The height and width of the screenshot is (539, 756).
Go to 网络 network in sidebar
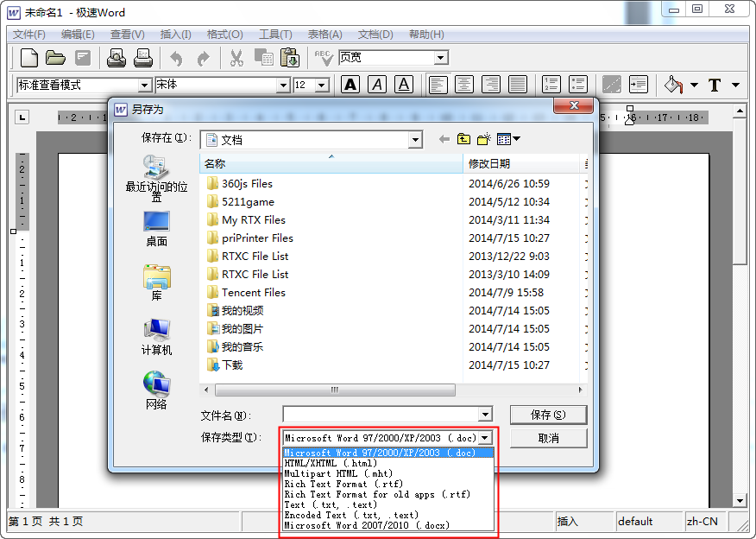[156, 390]
